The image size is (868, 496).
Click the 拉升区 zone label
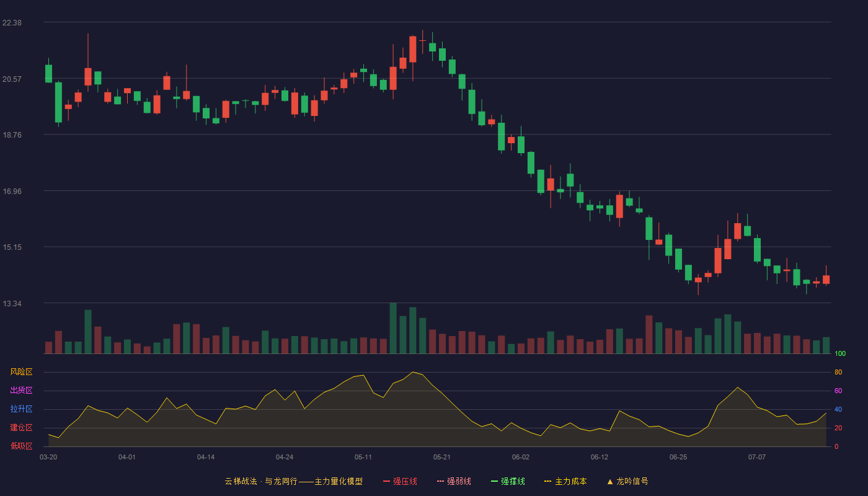[21, 409]
